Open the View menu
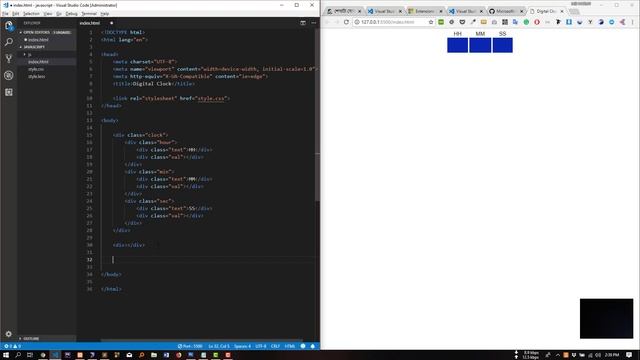 pos(48,13)
